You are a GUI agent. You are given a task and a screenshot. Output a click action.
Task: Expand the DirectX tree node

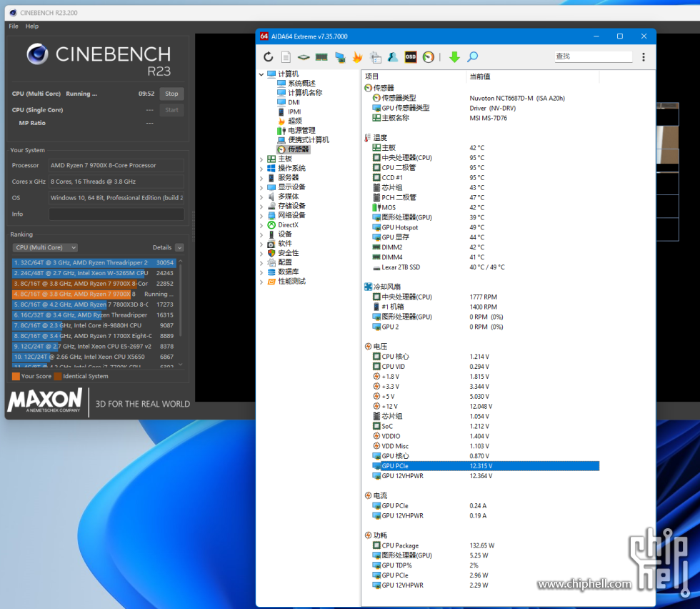click(261, 224)
